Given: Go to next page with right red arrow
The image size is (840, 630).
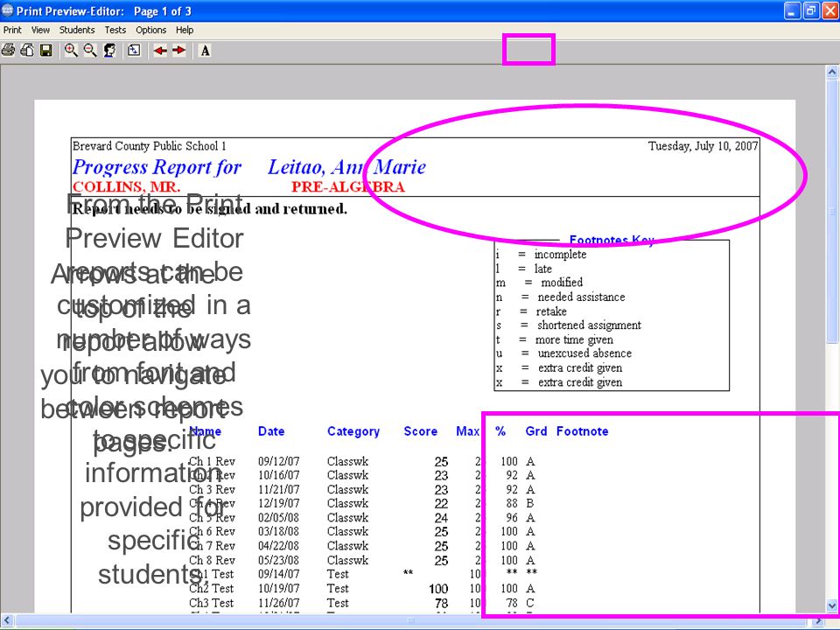Looking at the screenshot, I should click(x=178, y=51).
